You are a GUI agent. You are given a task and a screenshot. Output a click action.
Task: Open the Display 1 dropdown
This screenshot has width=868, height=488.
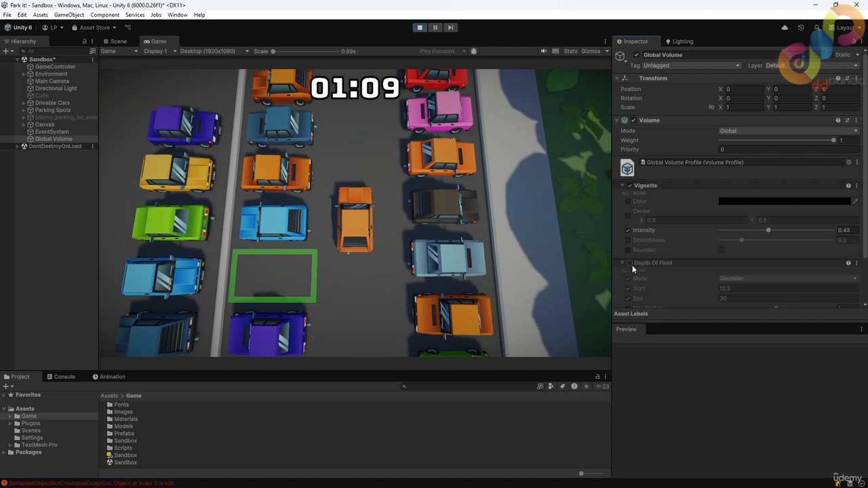coord(159,52)
